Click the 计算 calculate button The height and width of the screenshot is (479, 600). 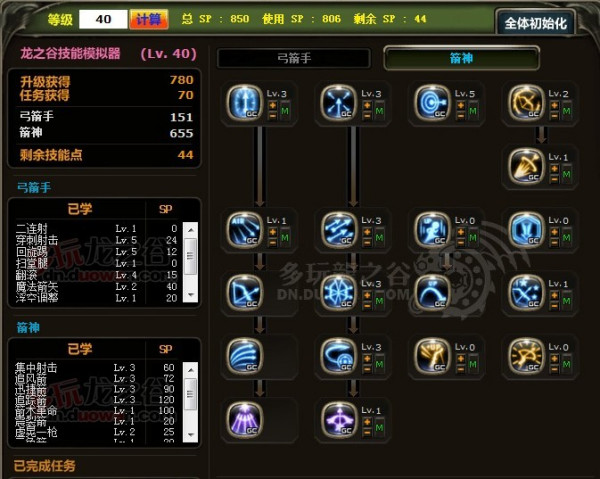(149, 19)
